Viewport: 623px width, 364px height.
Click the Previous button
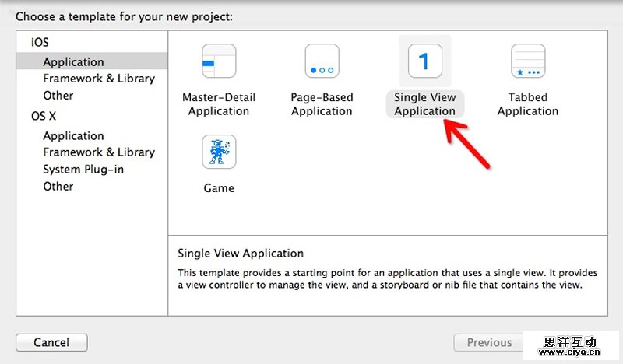[x=489, y=342]
